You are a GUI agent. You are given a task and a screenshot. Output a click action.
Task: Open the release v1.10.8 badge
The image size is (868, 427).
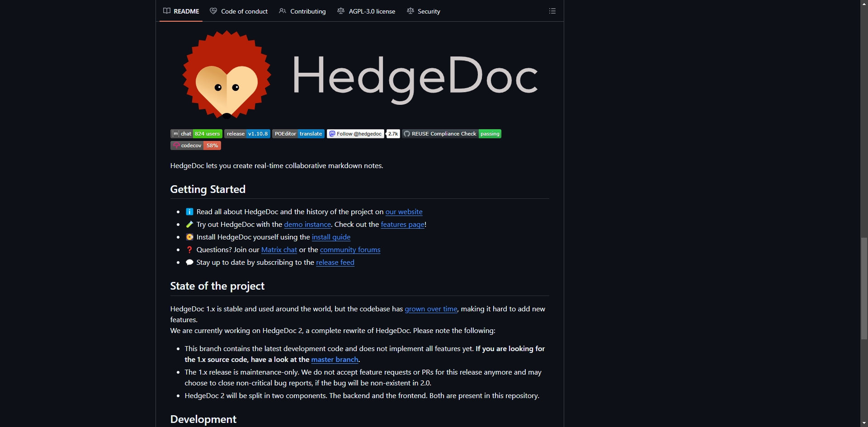pos(247,134)
